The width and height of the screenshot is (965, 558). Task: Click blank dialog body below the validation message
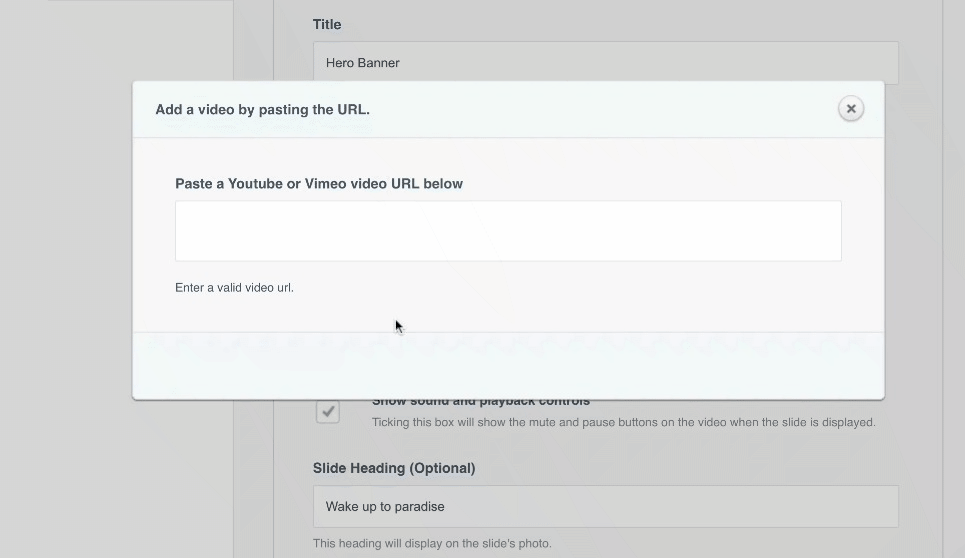click(600, 312)
